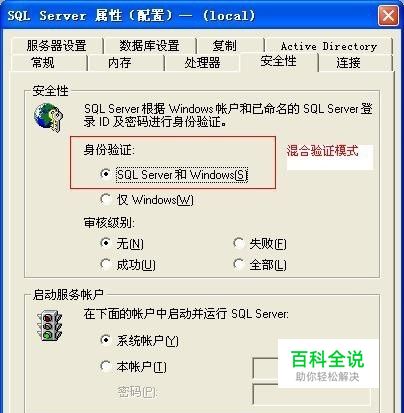Open the 处理器 tab

tap(202, 62)
